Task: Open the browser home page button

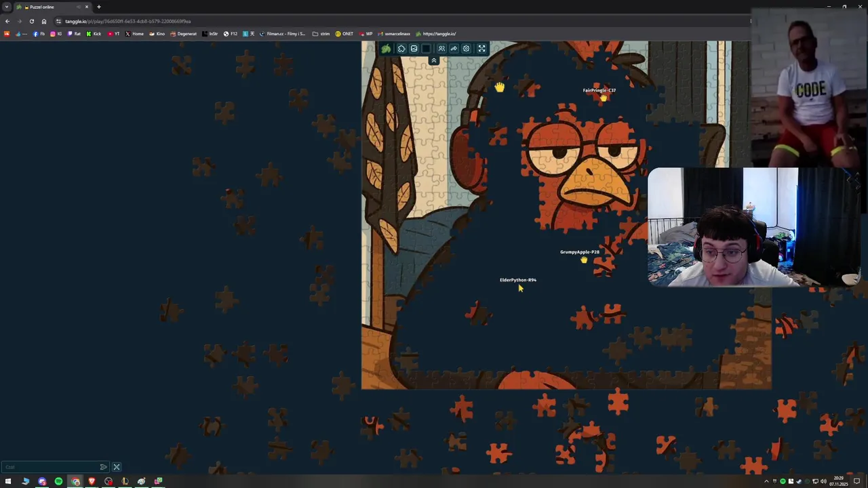Action: (44, 21)
